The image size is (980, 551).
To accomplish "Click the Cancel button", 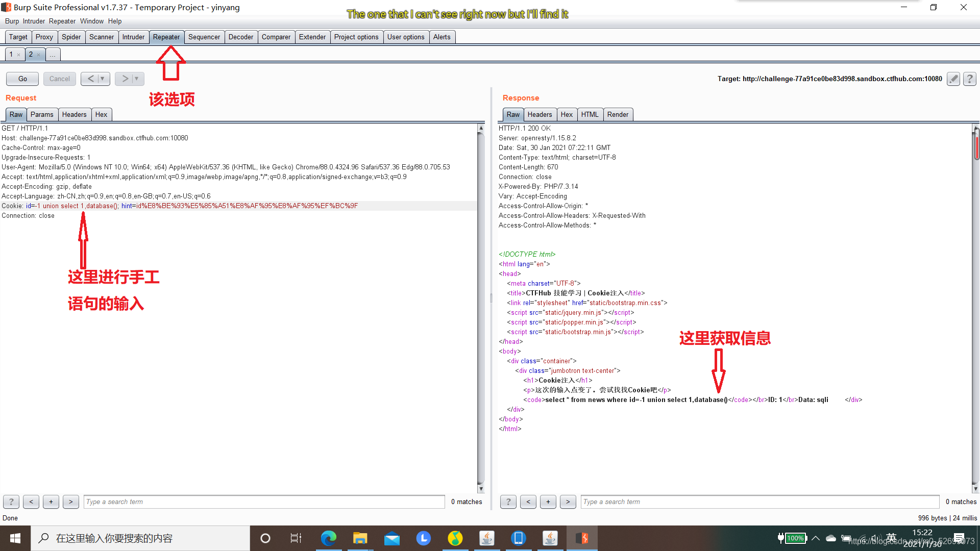I will tap(60, 79).
